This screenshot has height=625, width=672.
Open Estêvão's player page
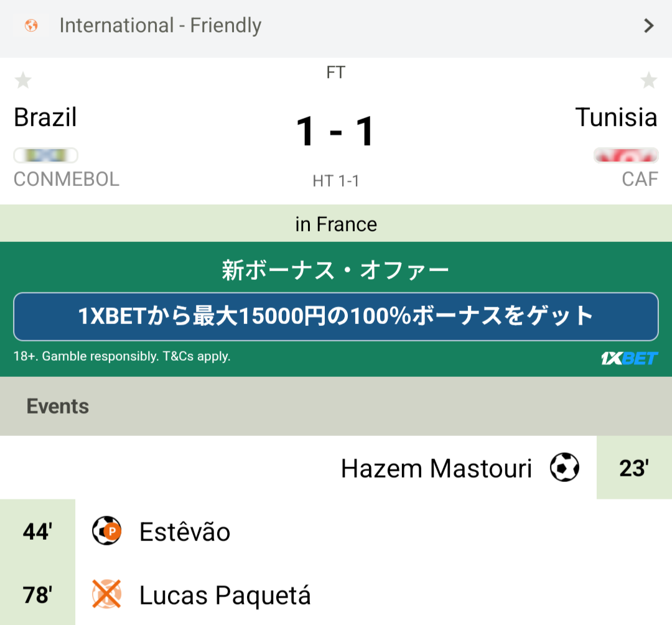[x=185, y=532]
